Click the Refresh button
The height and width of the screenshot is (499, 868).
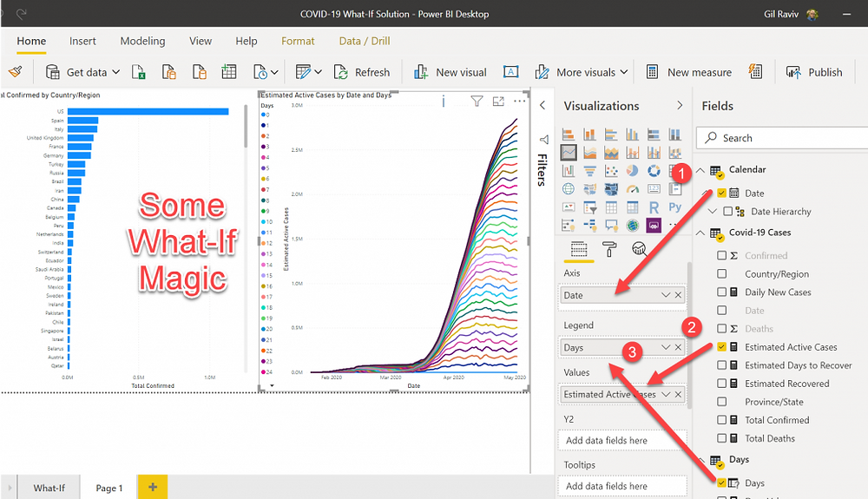pyautogui.click(x=361, y=72)
